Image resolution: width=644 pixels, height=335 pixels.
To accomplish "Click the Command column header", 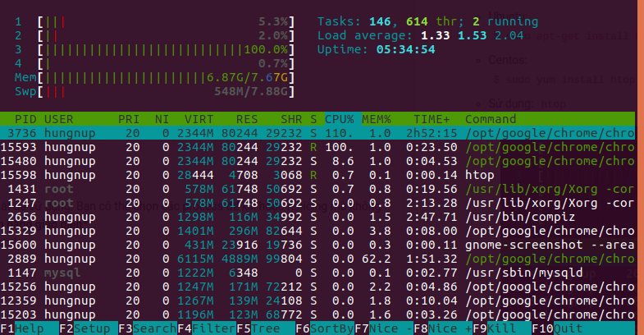I will 491,119.
